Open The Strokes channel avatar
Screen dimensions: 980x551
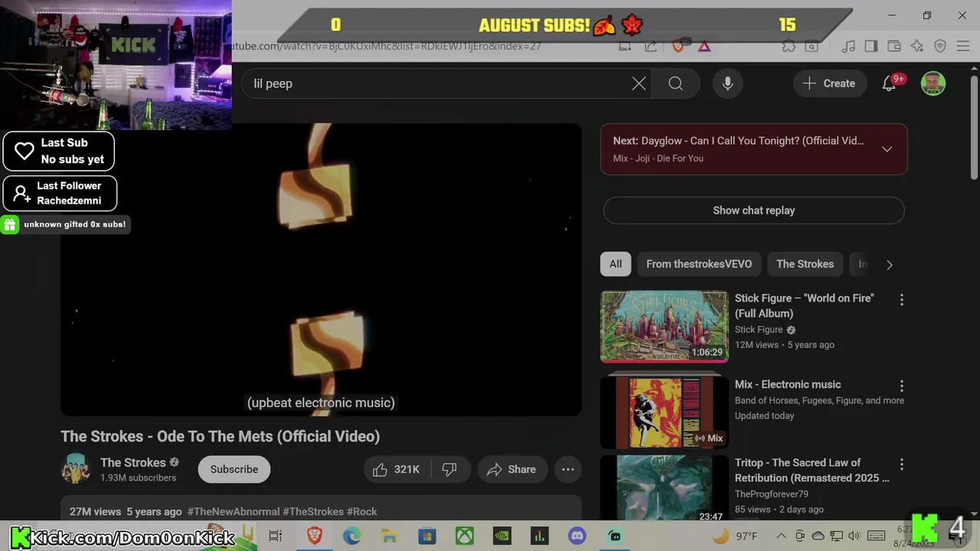point(76,469)
